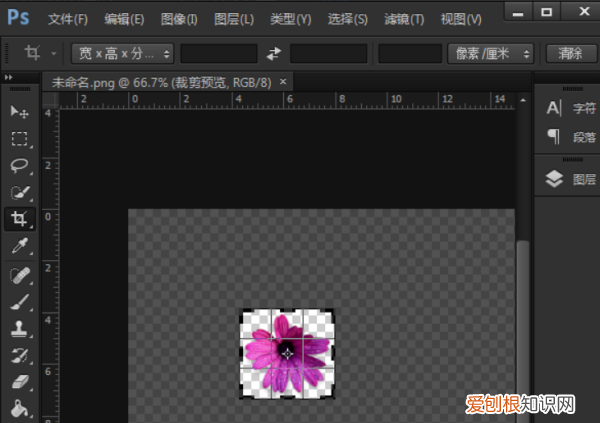Open the pixels per centimeter unit dropdown
The width and height of the screenshot is (600, 423).
coord(490,53)
